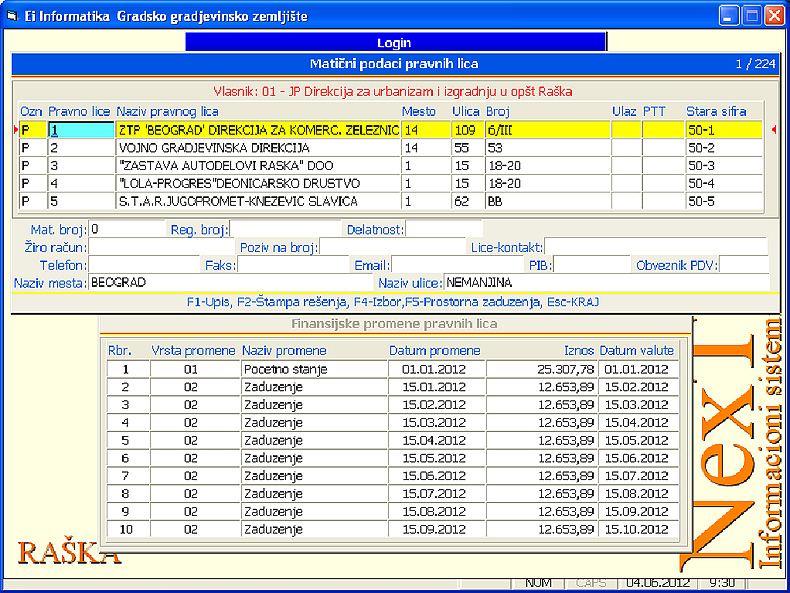Image resolution: width=790 pixels, height=593 pixels.
Task: Select the VOJNO GRADJEVINSKA DIREKCIJA row
Action: (257, 148)
